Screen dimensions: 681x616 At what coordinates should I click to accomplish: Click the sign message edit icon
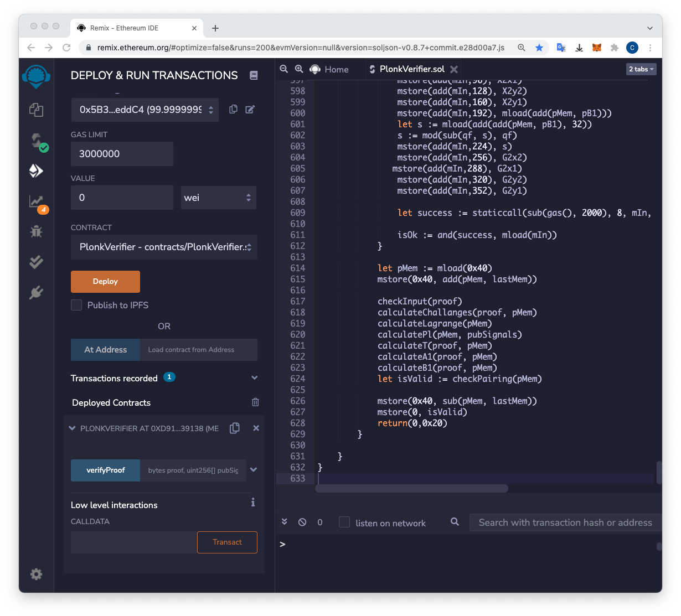click(250, 109)
